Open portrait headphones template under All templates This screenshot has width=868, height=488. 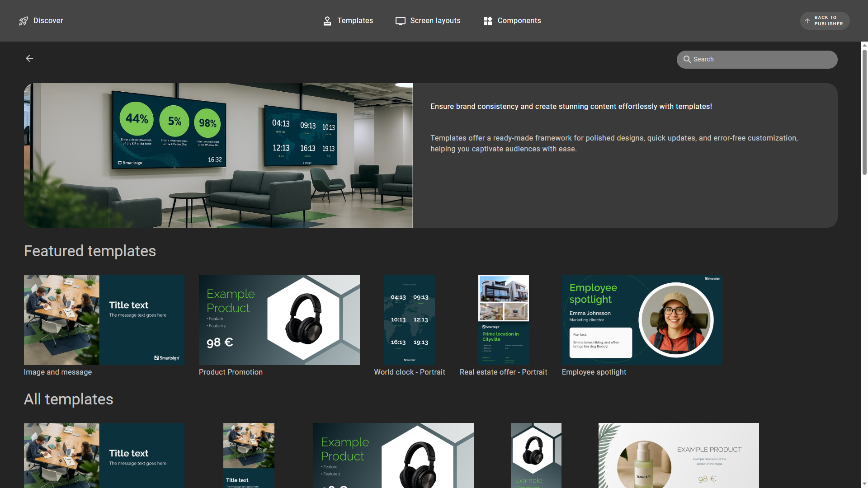536,455
